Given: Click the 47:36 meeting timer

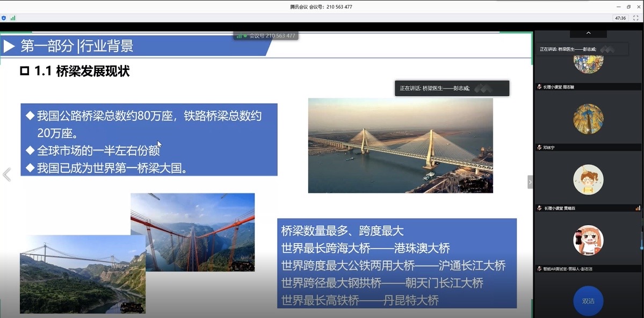Looking at the screenshot, I should coord(620,18).
